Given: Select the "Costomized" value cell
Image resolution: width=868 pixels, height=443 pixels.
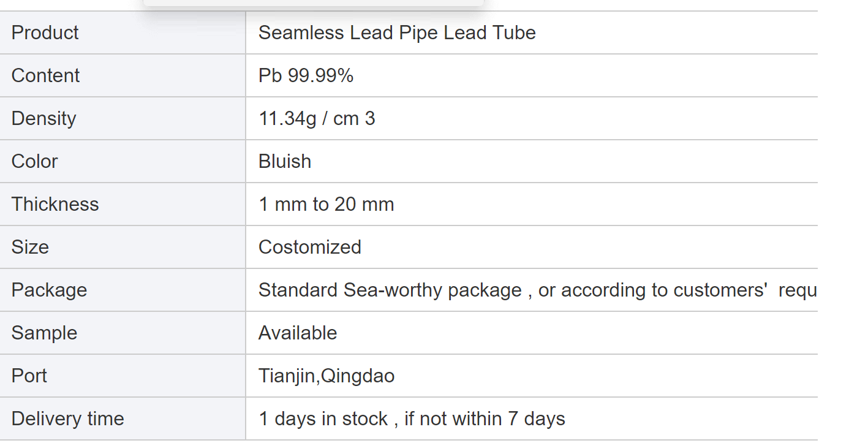Looking at the screenshot, I should pos(310,247).
